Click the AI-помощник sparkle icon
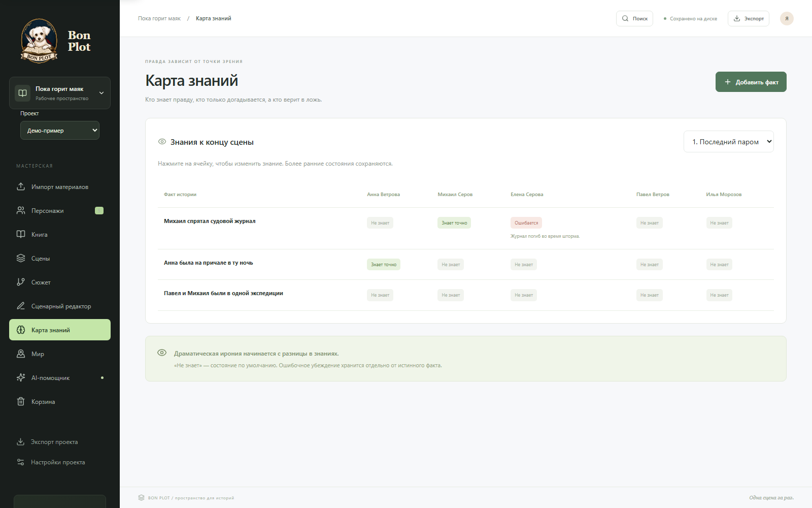812x508 pixels. click(x=21, y=377)
